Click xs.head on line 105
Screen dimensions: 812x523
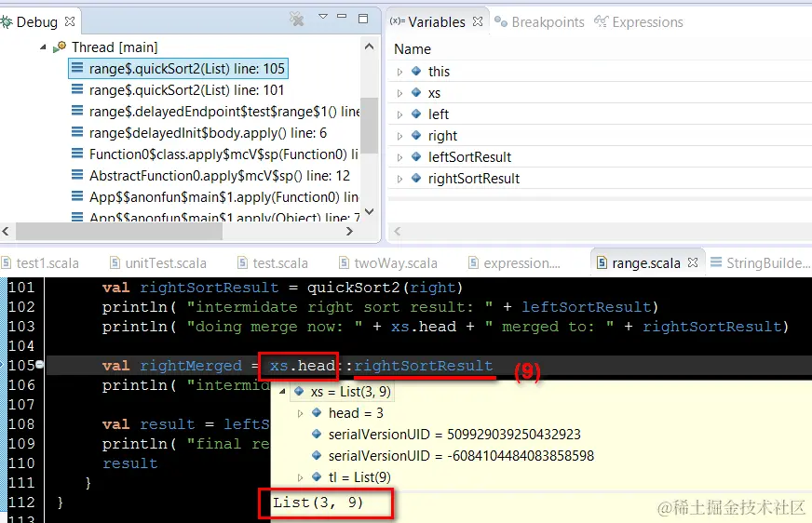302,366
